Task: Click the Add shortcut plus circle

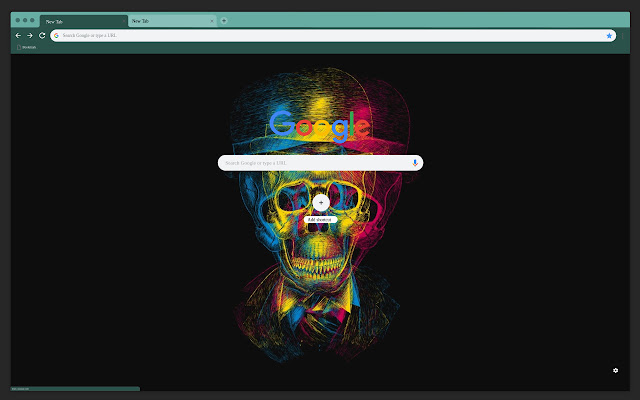Action: pos(321,202)
